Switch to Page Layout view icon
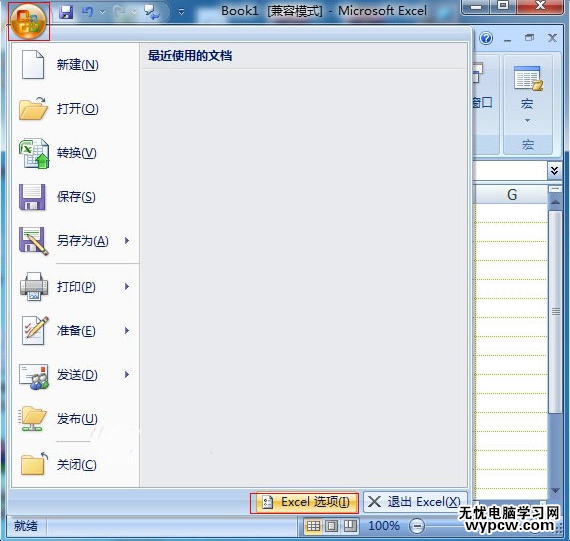This screenshot has width=570, height=541. coord(331,526)
